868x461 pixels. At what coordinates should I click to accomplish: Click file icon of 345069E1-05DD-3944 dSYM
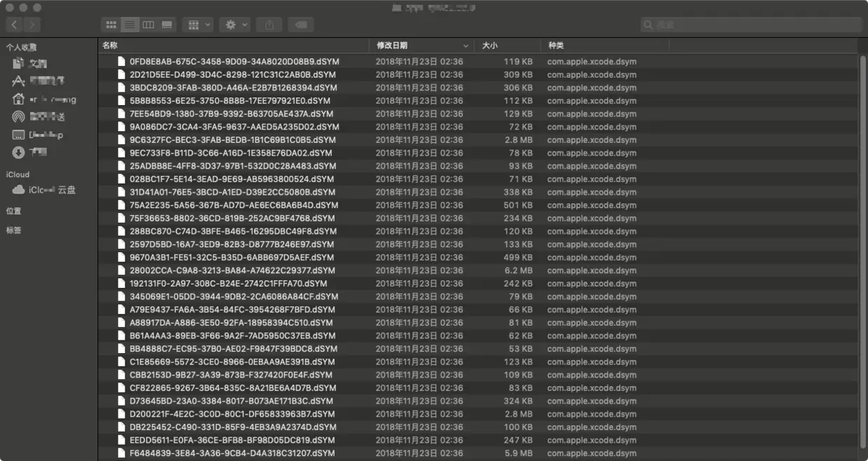coord(121,297)
